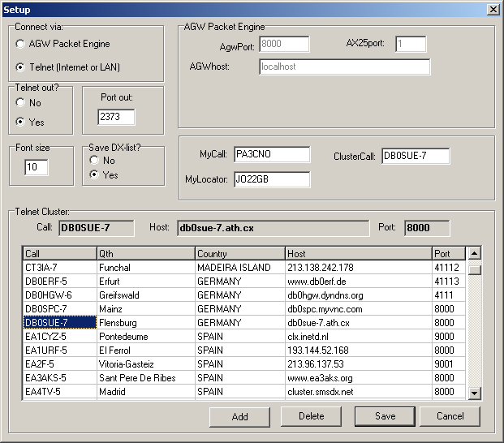Cancel the Setup dialog
Viewport: 504px width, 443px height.
click(449, 416)
